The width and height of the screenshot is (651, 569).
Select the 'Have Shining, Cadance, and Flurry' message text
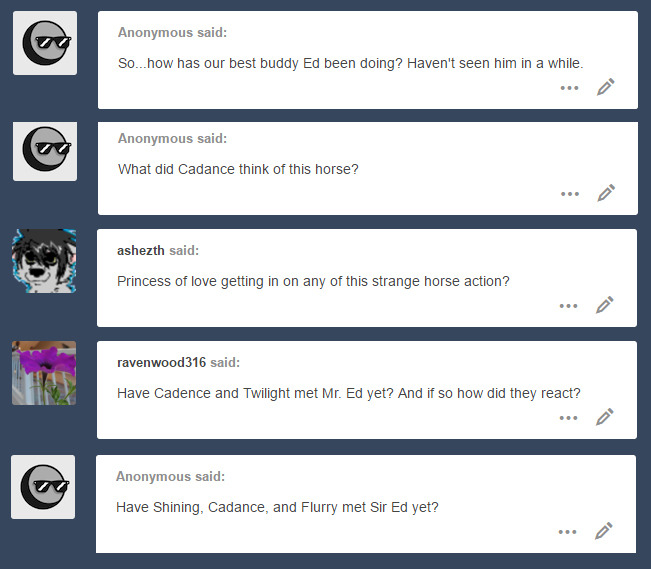pos(277,507)
